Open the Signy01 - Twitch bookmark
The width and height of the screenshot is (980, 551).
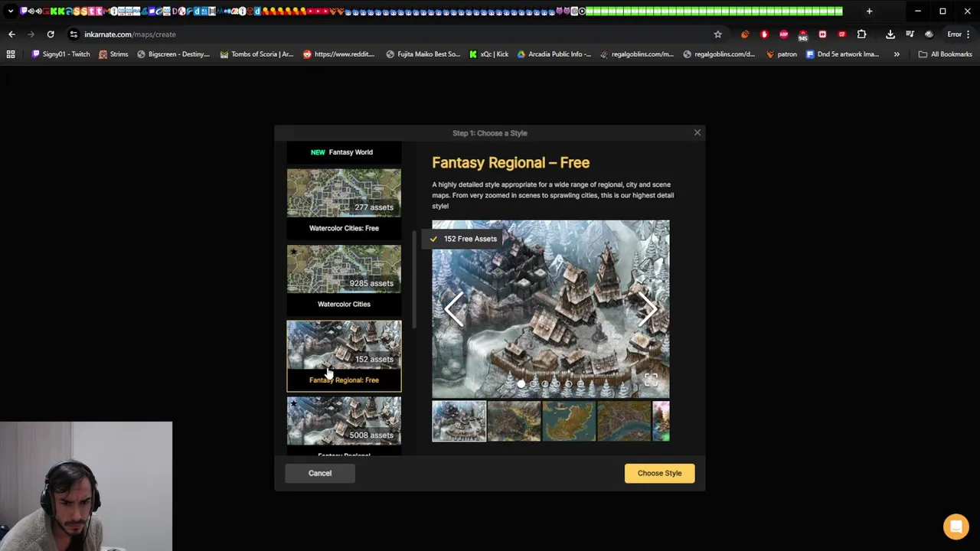click(x=60, y=54)
